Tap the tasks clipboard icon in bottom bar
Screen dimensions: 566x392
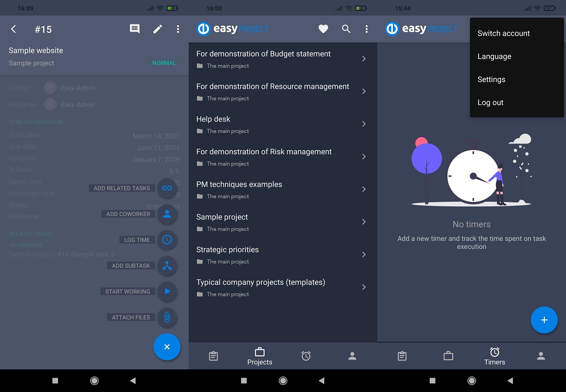point(213,356)
